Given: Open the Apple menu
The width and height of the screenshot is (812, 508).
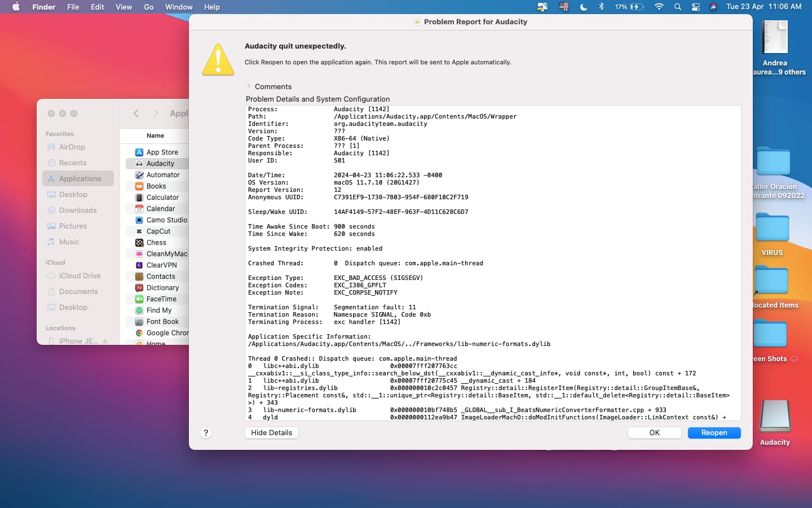Looking at the screenshot, I should (x=16, y=7).
